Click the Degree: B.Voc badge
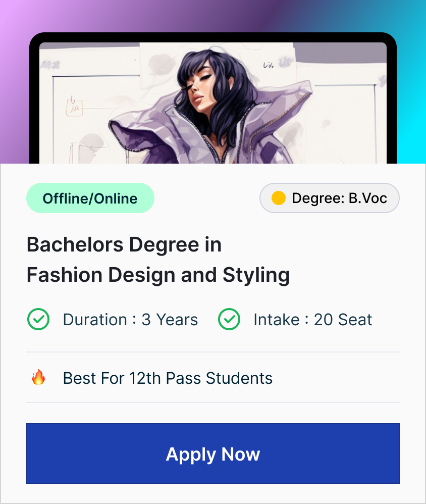 pos(329,198)
